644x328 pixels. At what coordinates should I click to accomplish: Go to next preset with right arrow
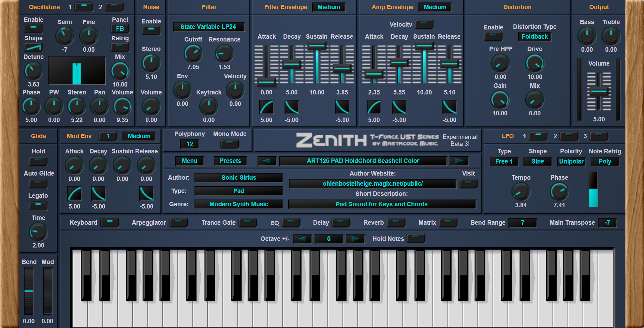point(459,161)
